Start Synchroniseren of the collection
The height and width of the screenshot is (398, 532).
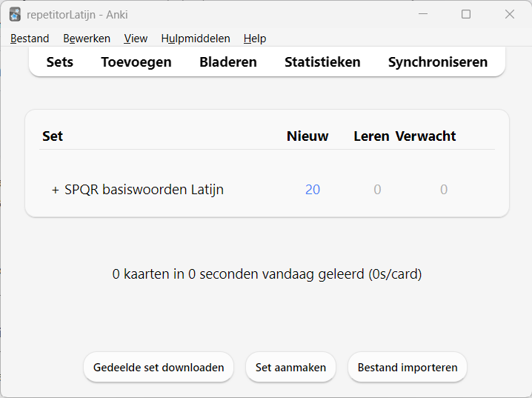438,62
